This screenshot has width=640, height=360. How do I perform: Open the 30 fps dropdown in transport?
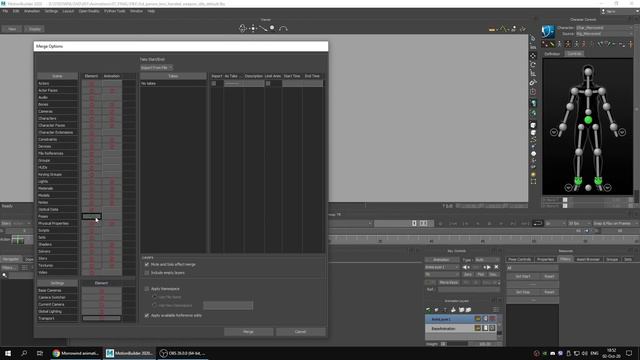(580, 223)
